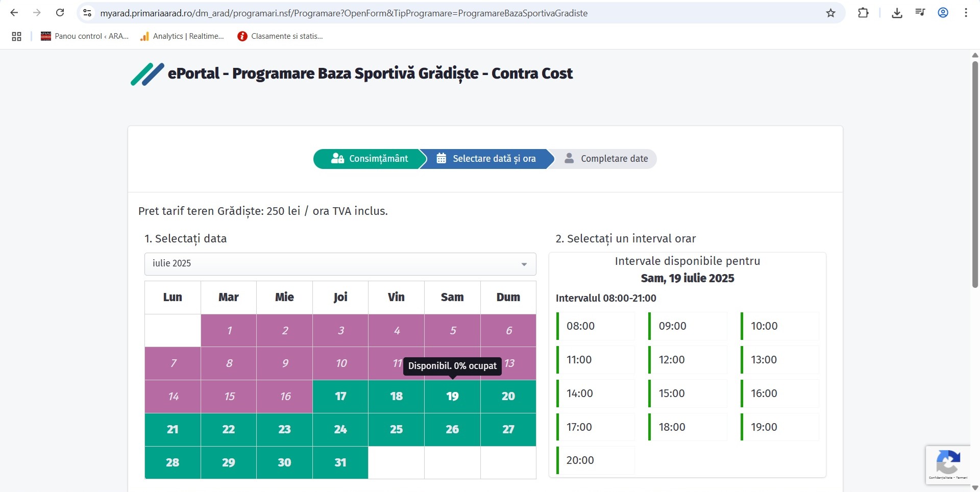Open the Chrome profile avatar icon

click(943, 13)
